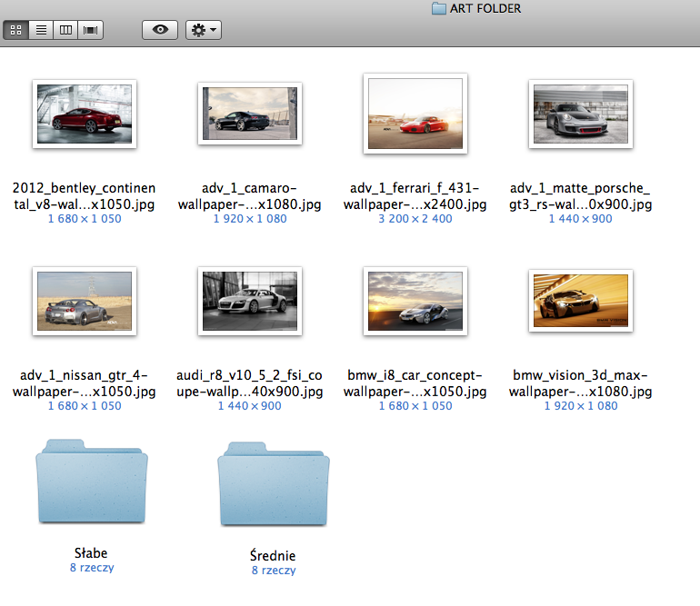Select the BMW Vision 3D Max thumbnail

(581, 301)
